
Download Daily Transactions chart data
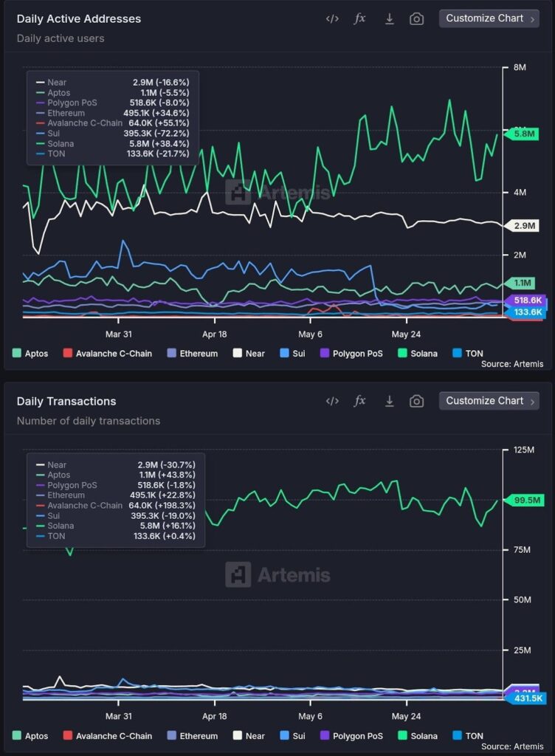389,401
